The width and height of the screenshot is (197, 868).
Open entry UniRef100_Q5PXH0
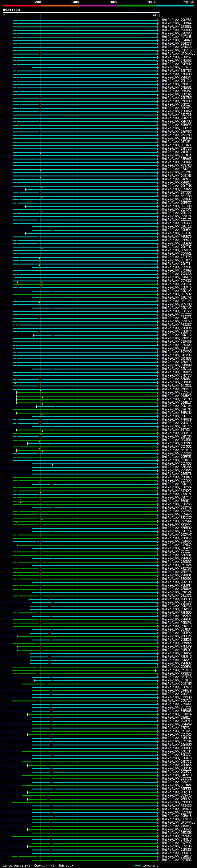(177, 101)
